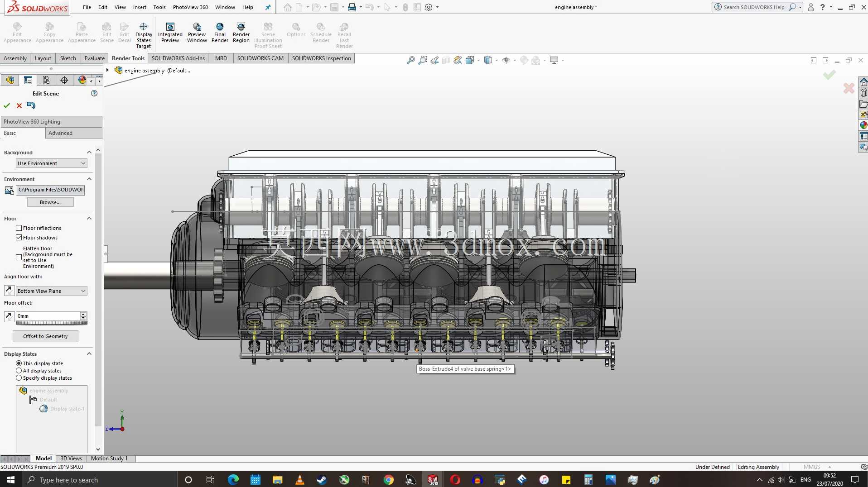
Task: Select Specify display states radio option
Action: (19, 378)
